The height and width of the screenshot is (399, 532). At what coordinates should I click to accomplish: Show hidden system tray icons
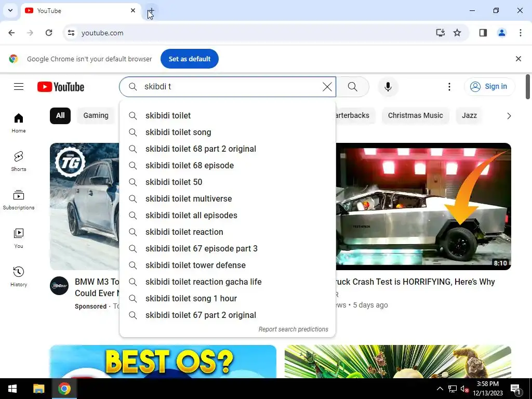pos(440,389)
